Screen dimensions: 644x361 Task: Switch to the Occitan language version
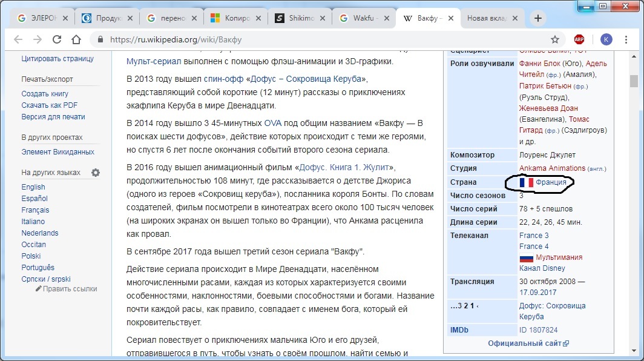click(34, 245)
